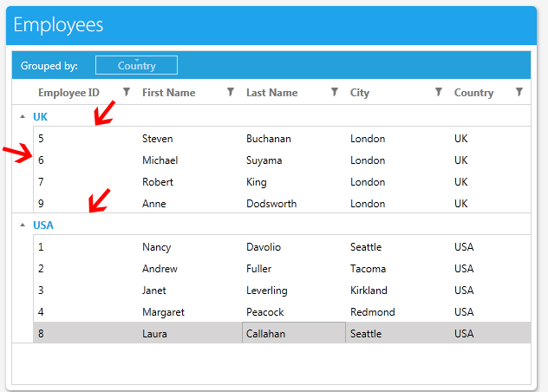Open the Last Name column filter icon
Viewport: 548px width, 392px height.
(334, 92)
